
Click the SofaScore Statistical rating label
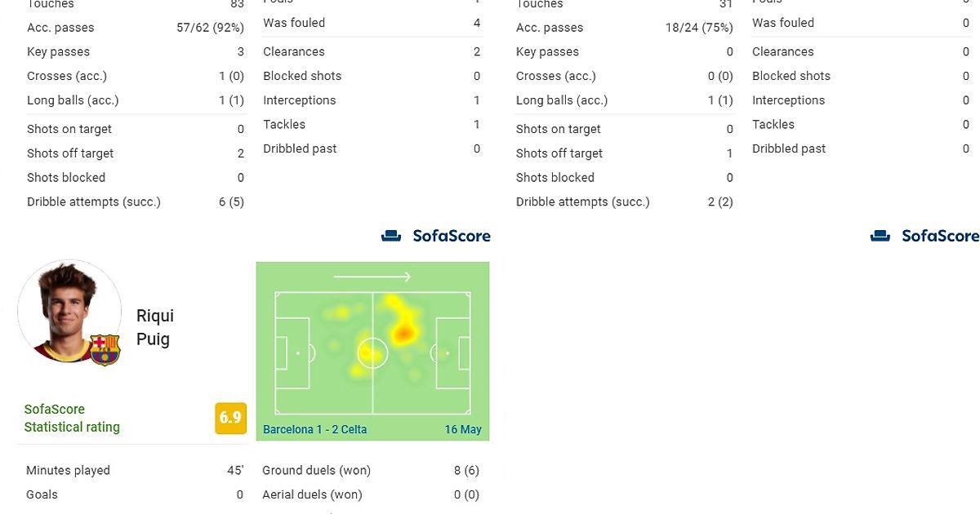[72, 418]
